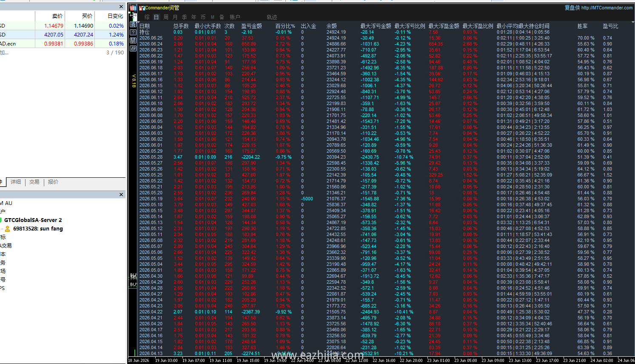Select the 年 yearly tab
The height and width of the screenshot is (364, 635).
[x=194, y=17]
